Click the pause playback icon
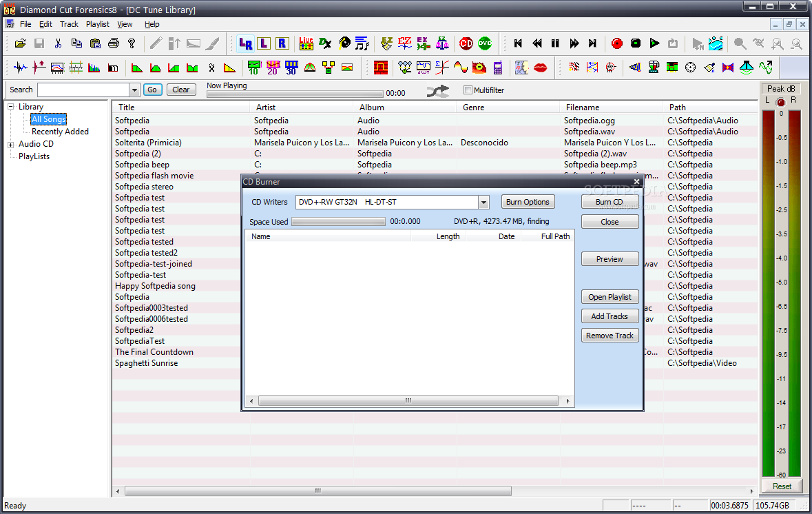 pyautogui.click(x=555, y=43)
